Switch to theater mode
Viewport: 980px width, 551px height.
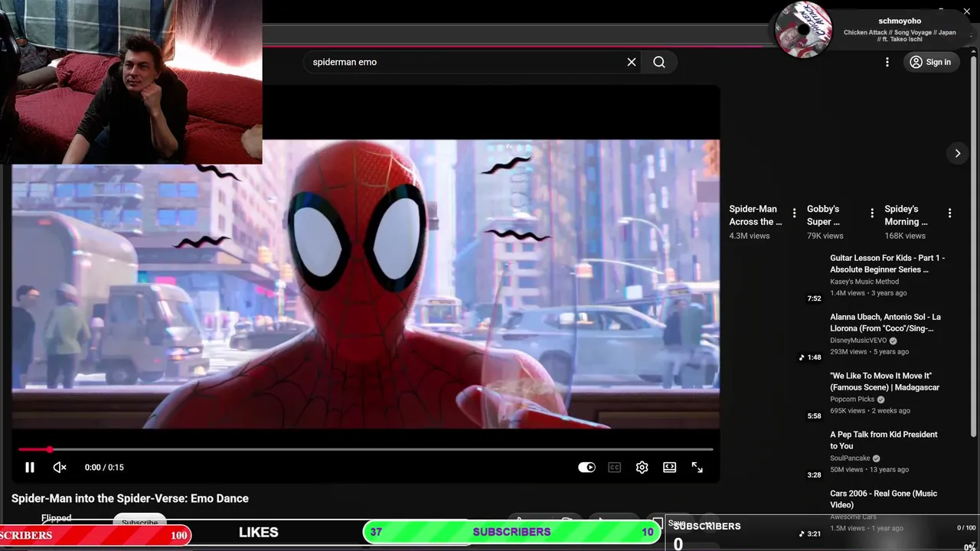pos(669,468)
